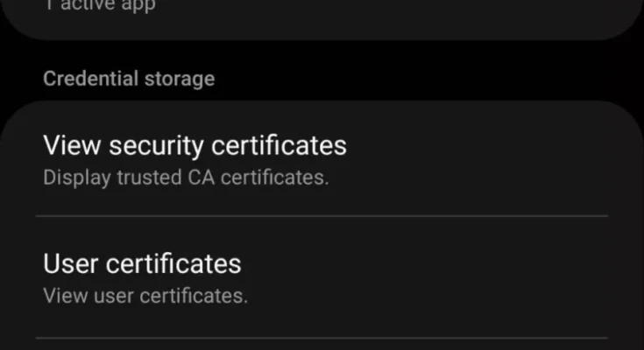Click the word "User" in User certificates
The height and width of the screenshot is (350, 644).
point(69,262)
